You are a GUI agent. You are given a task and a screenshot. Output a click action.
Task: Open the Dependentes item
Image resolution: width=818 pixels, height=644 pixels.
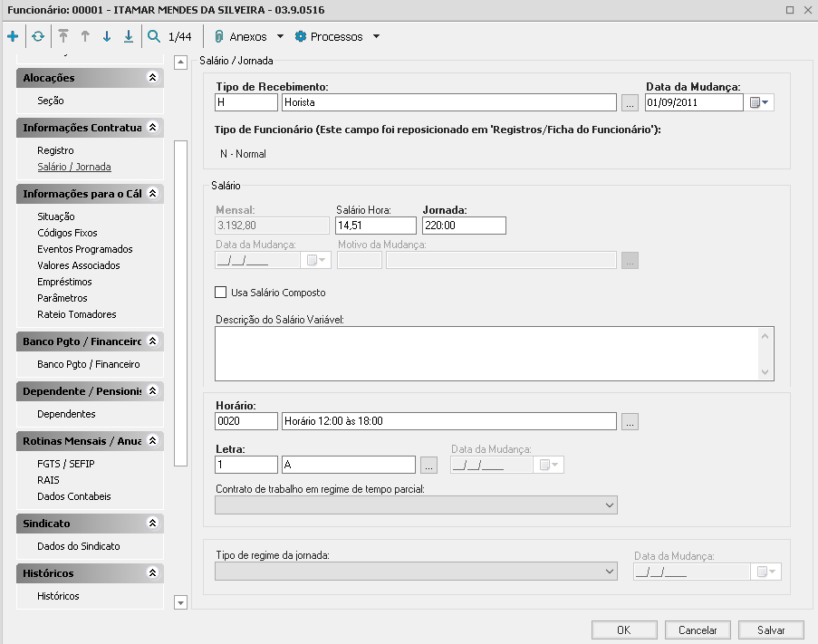click(x=66, y=414)
